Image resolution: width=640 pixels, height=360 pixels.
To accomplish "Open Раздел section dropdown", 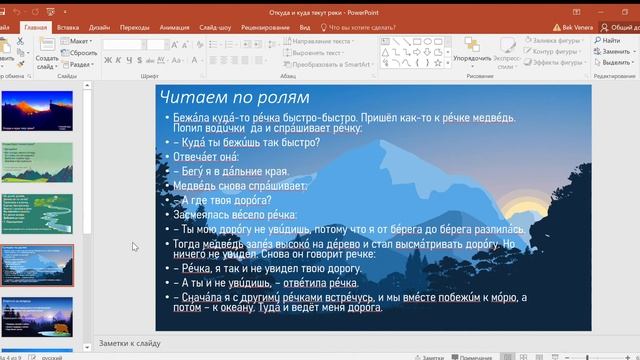I will (x=78, y=64).
